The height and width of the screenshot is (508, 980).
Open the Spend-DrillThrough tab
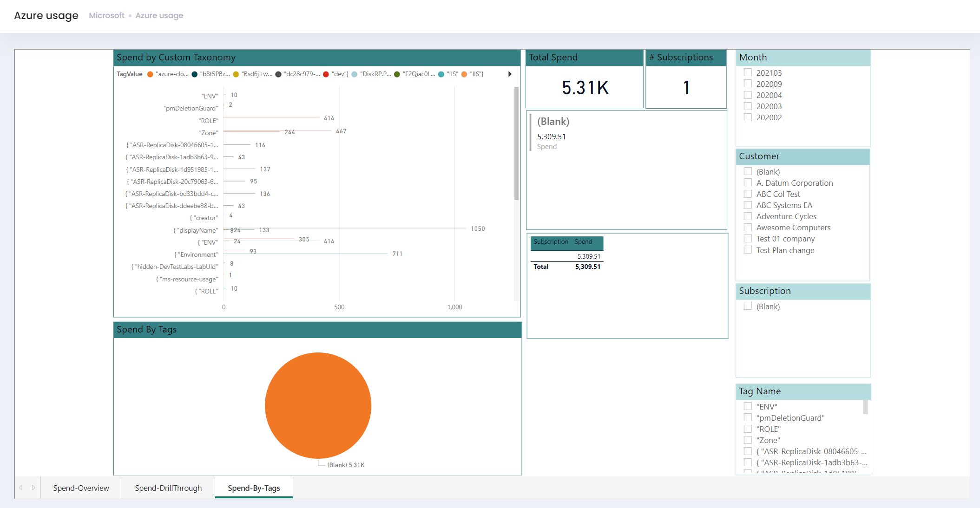click(x=168, y=488)
